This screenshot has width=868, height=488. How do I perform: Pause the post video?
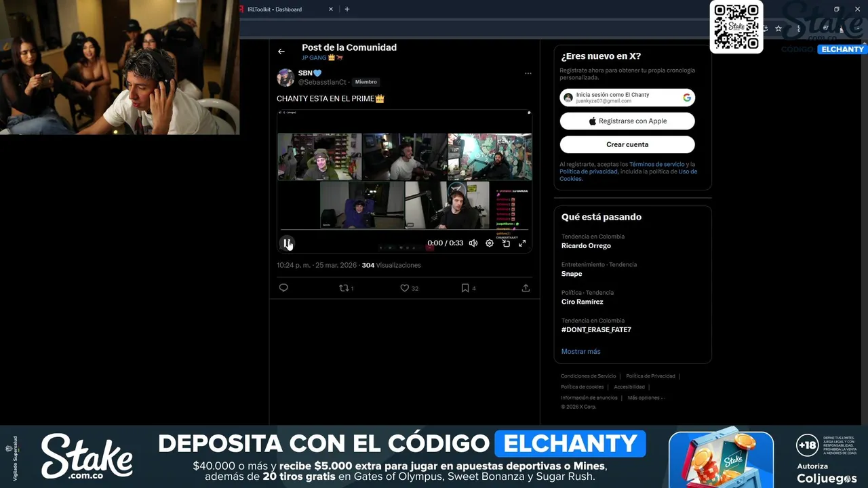[x=286, y=243]
